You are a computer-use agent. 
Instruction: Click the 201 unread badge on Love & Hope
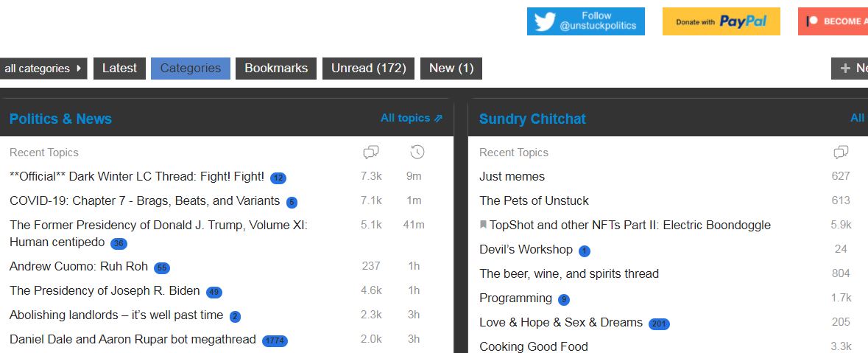pyautogui.click(x=659, y=324)
